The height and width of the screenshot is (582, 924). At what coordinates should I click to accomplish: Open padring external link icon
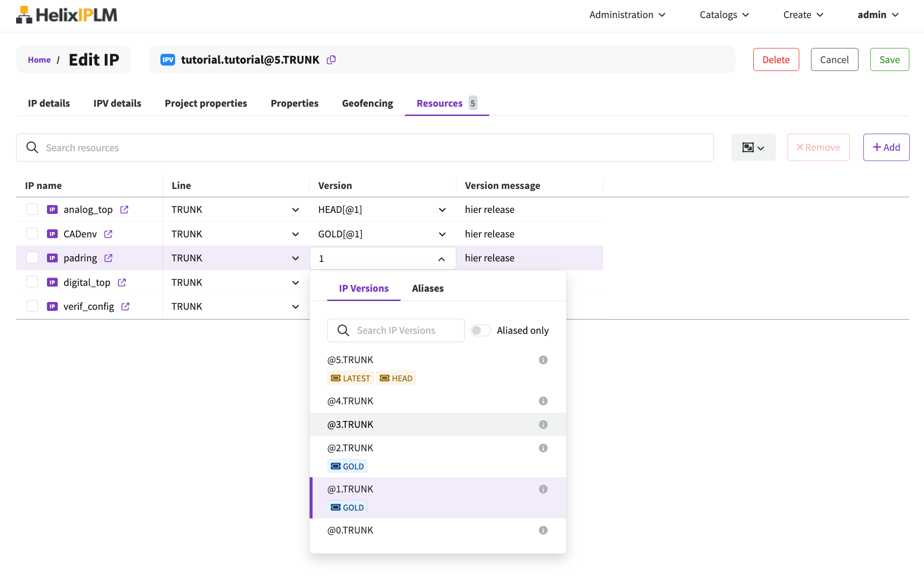pyautogui.click(x=108, y=258)
